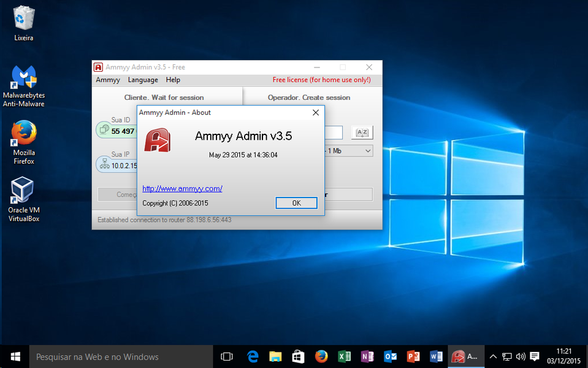Open Malwarebytes Anti-Malware desktop shortcut
The image size is (588, 368).
24,78
